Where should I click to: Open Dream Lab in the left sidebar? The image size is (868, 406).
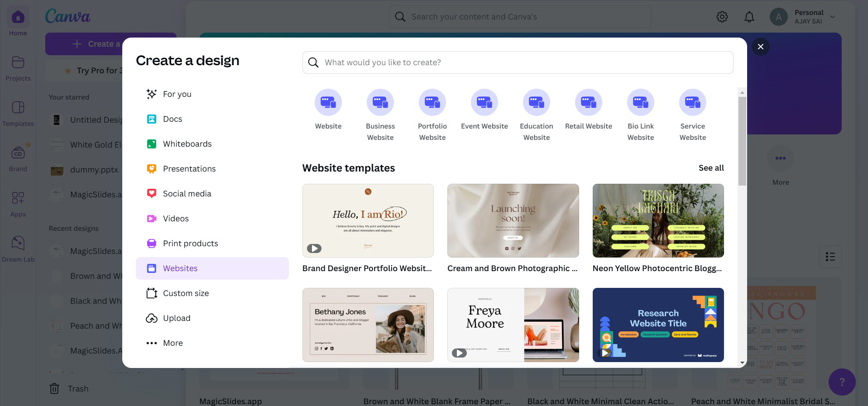coord(18,249)
